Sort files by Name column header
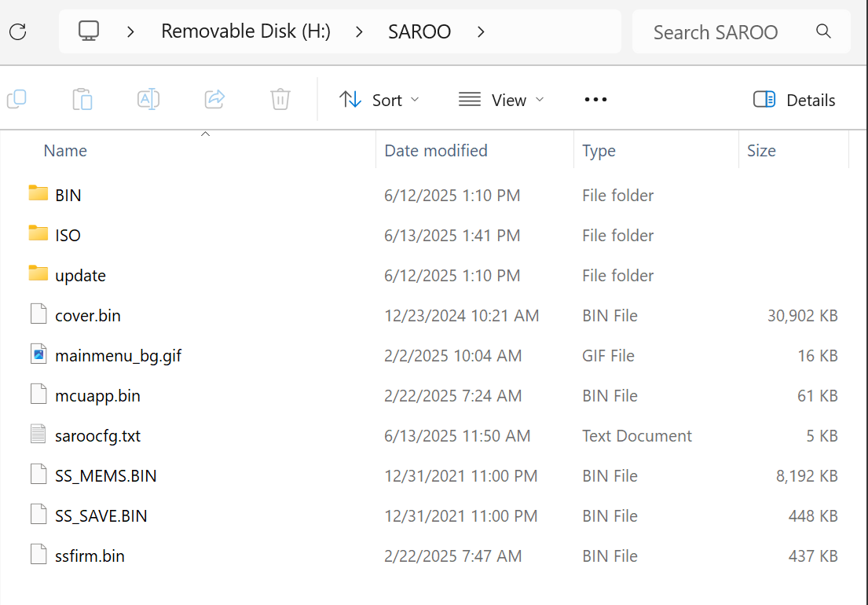The width and height of the screenshot is (868, 605). (x=65, y=151)
